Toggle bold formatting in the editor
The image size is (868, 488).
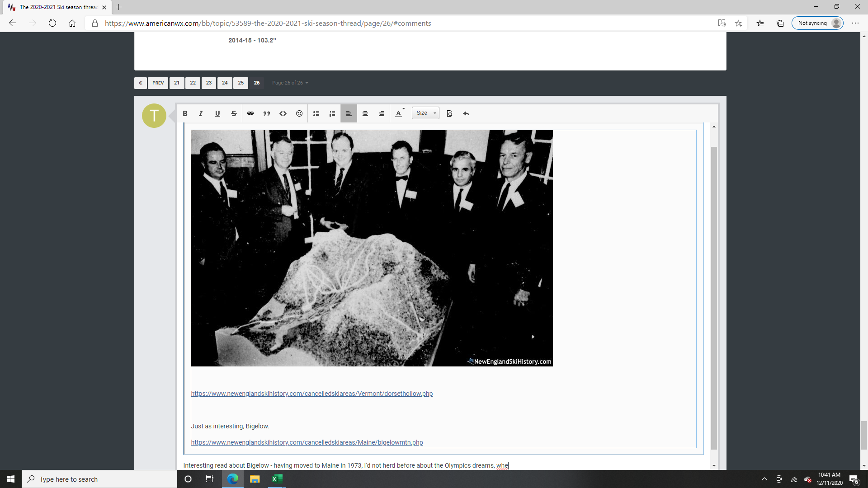[x=185, y=113]
